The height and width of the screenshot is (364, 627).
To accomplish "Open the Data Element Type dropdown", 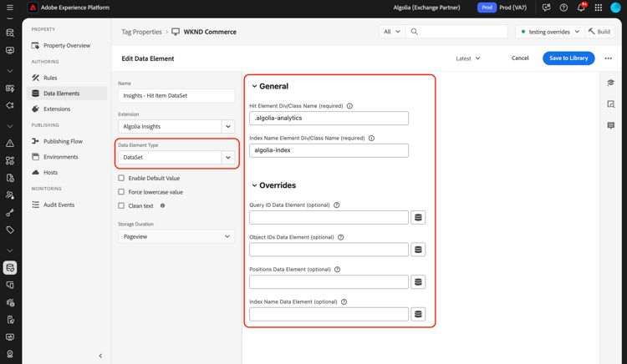I will pos(227,157).
